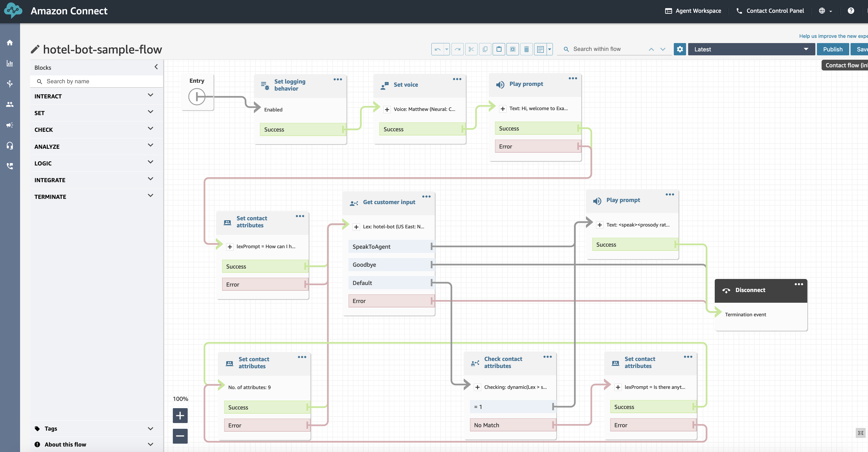Click the paste clipboard icon

tap(499, 49)
